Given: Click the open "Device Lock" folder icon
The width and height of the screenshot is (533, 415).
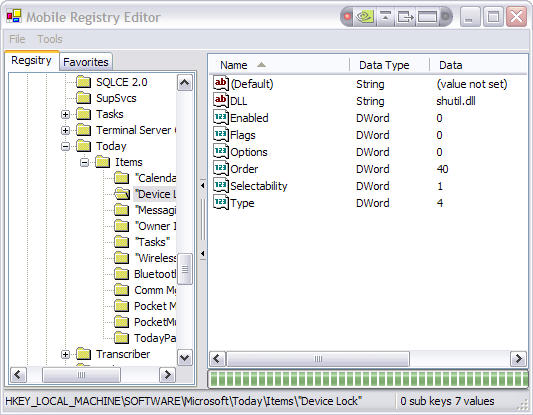Looking at the screenshot, I should pyautogui.click(x=122, y=194).
